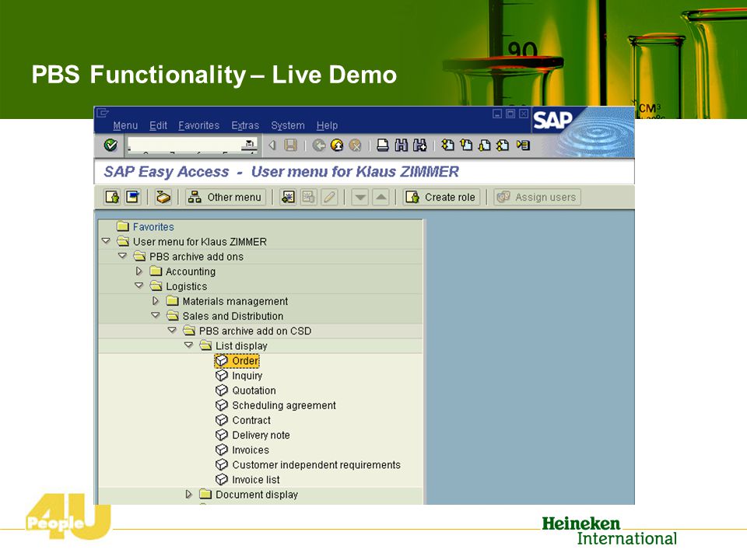Screen dimensions: 747x560
Task: Collapse User menu for Klaus ZIMMER node
Action: pos(107,241)
